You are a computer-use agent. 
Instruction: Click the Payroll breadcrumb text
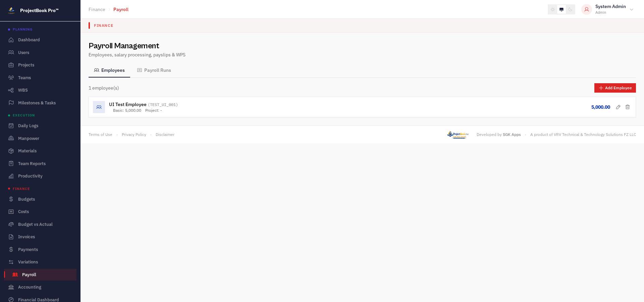(x=121, y=9)
